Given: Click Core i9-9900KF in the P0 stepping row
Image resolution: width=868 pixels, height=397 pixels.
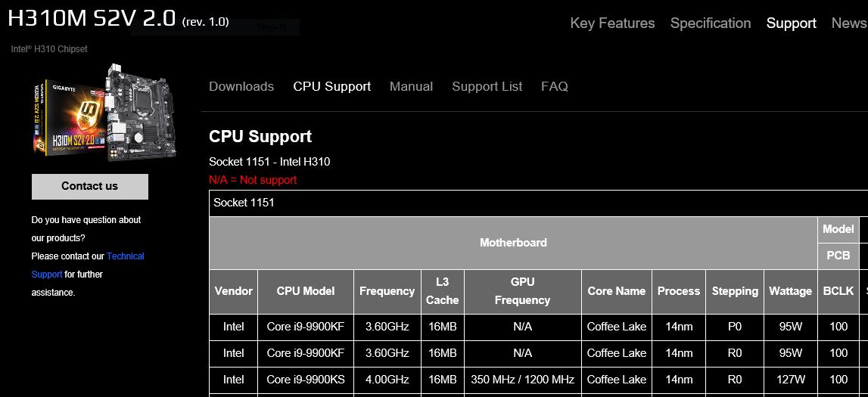Looking at the screenshot, I should [306, 327].
